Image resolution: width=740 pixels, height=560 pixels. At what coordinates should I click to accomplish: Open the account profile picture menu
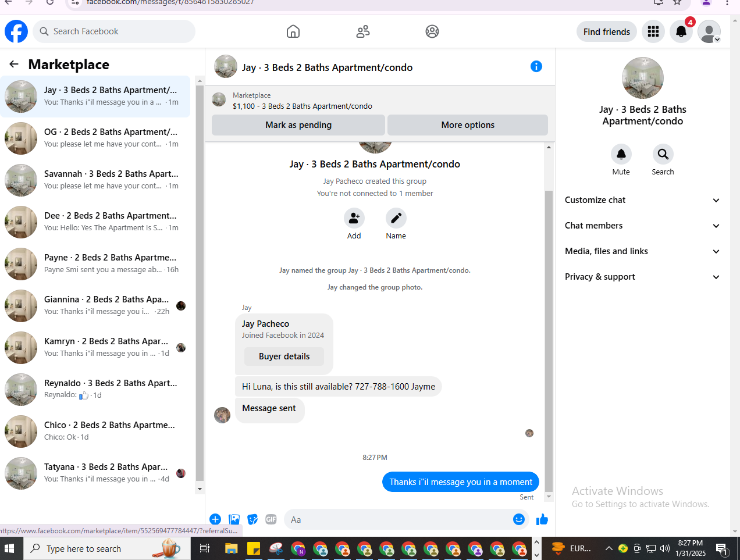coord(709,31)
